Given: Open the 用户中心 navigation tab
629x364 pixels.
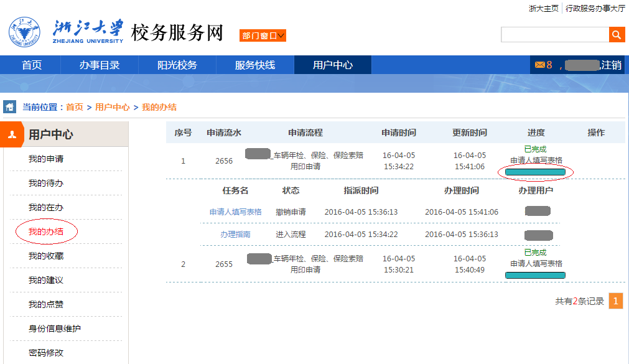Looking at the screenshot, I should coord(332,65).
